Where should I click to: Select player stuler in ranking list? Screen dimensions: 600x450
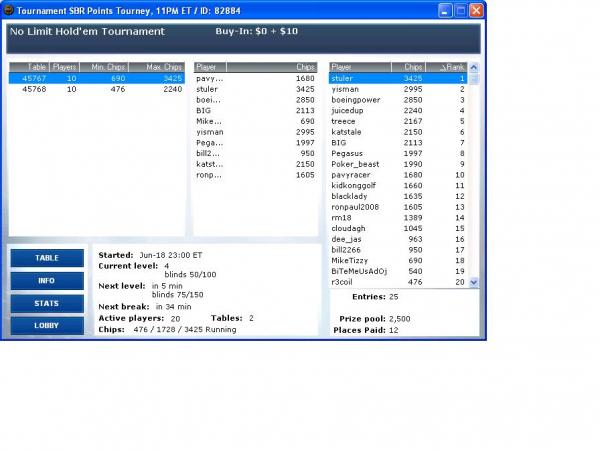398,78
